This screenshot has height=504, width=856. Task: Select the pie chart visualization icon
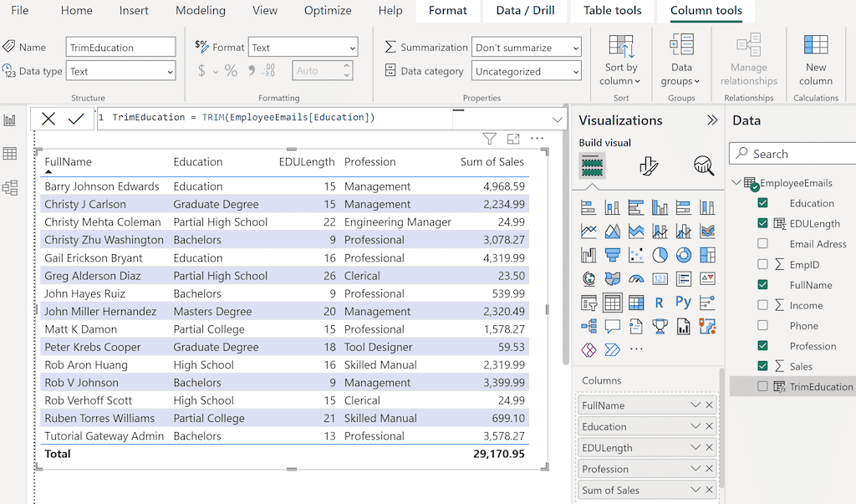(660, 253)
